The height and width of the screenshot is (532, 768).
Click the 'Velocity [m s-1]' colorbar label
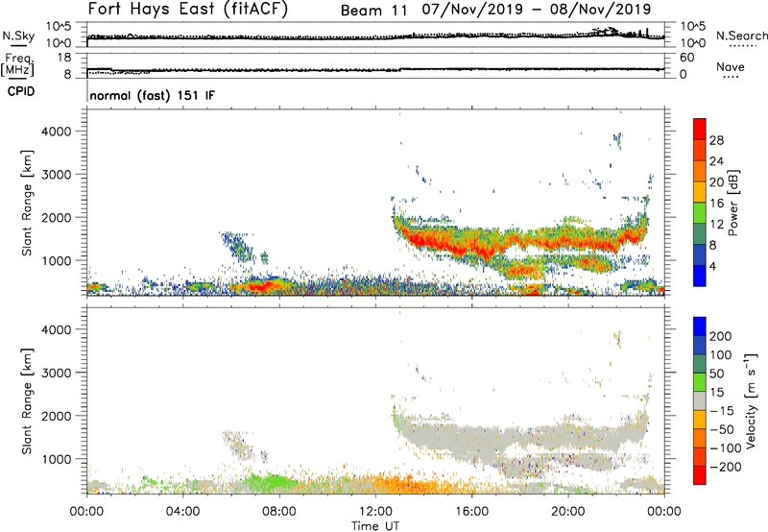pos(750,400)
